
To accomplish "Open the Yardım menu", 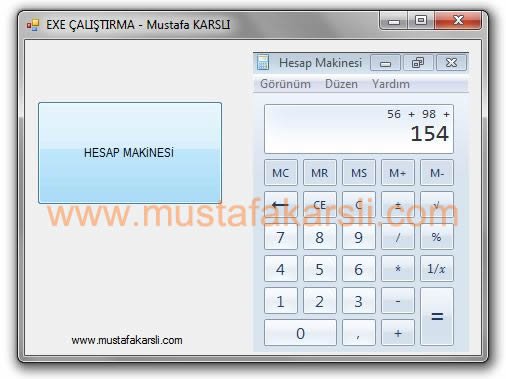I will 391,84.
